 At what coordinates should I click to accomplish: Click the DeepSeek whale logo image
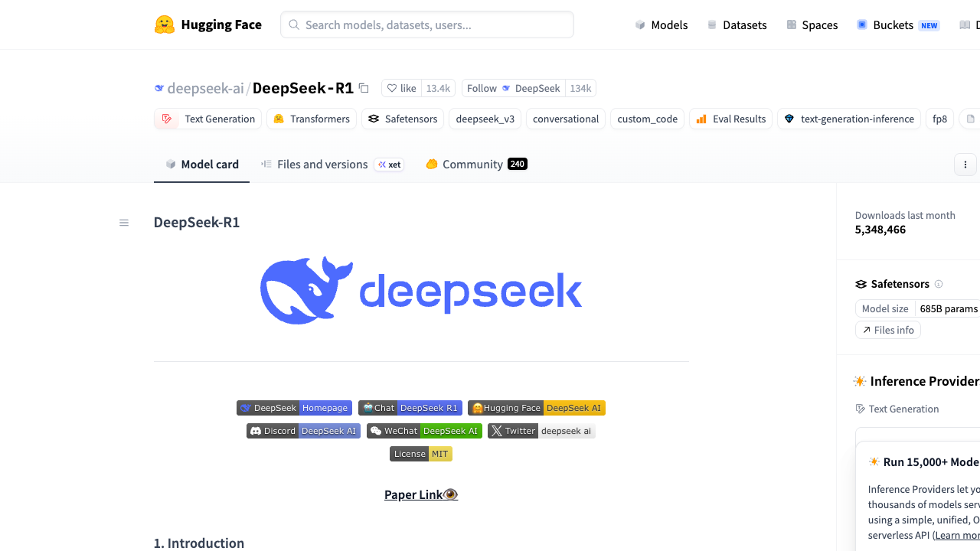(x=421, y=291)
